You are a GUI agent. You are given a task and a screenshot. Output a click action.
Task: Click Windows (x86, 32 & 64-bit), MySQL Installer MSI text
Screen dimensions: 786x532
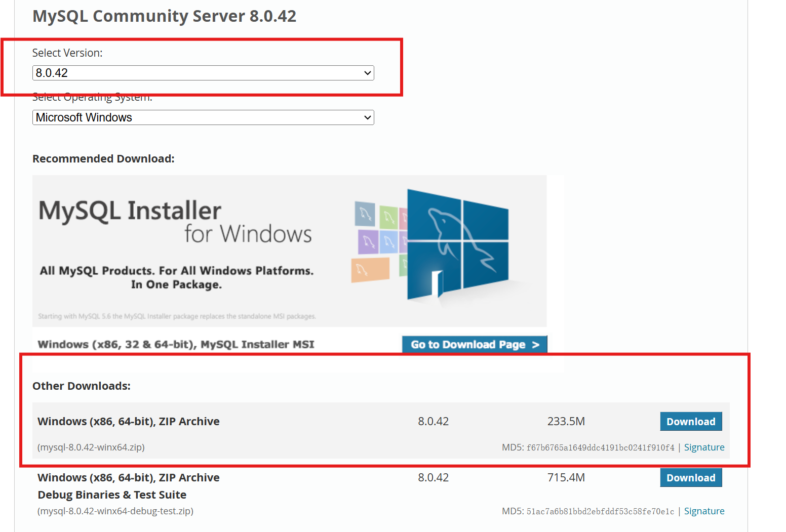tap(176, 344)
